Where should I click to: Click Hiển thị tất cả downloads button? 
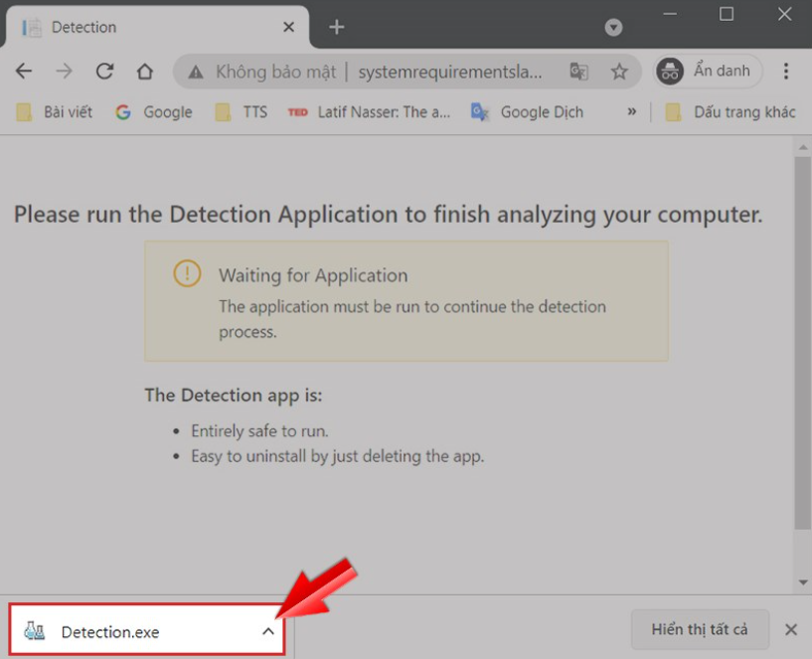click(x=700, y=629)
